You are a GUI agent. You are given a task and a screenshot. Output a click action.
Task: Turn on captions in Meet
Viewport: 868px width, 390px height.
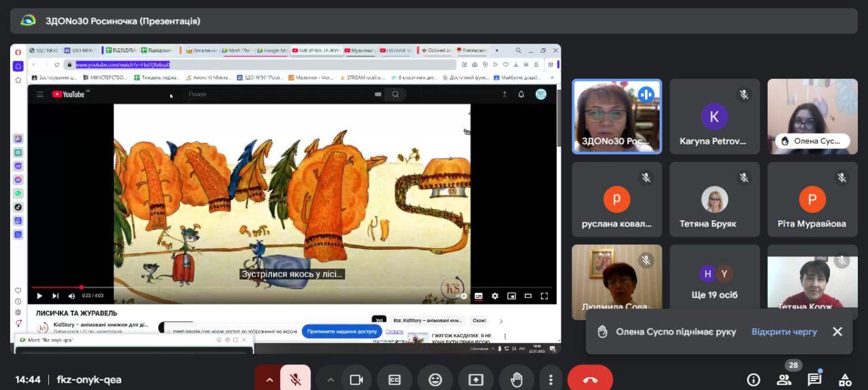click(x=395, y=380)
